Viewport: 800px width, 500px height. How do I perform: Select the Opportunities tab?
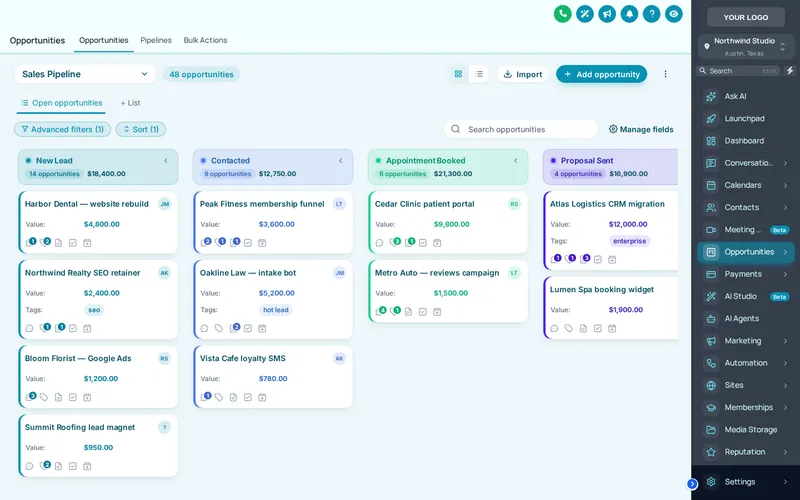point(104,40)
